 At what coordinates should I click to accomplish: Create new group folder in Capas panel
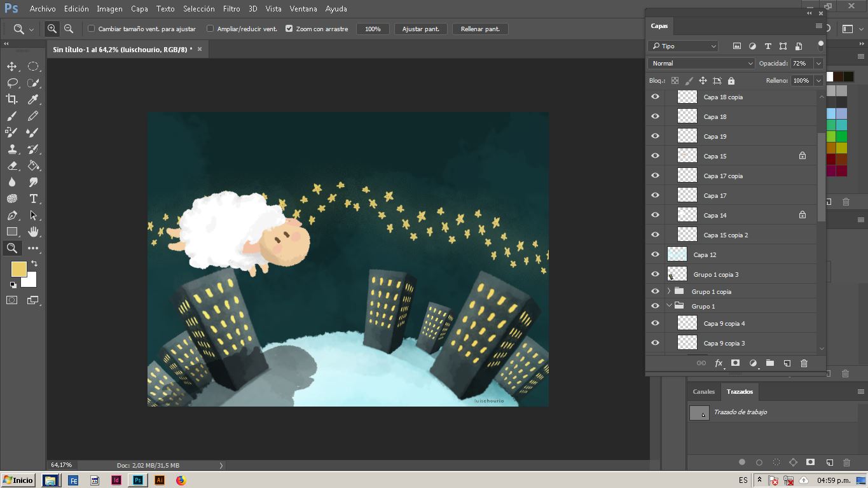point(770,363)
